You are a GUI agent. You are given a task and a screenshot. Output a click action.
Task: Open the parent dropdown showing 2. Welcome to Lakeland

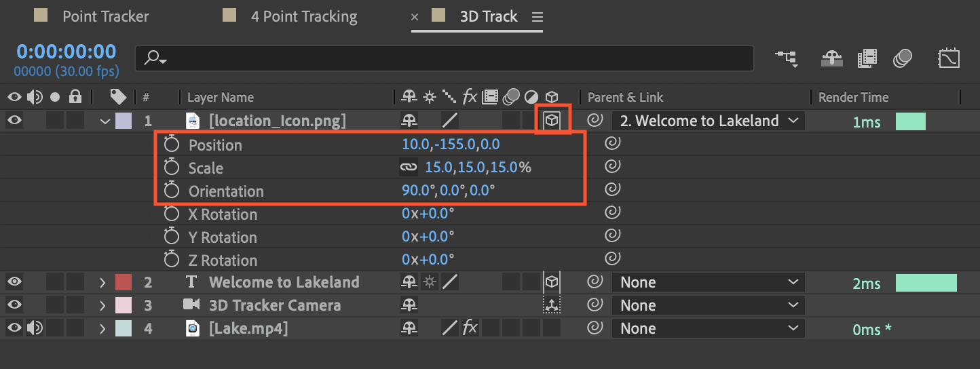[709, 121]
